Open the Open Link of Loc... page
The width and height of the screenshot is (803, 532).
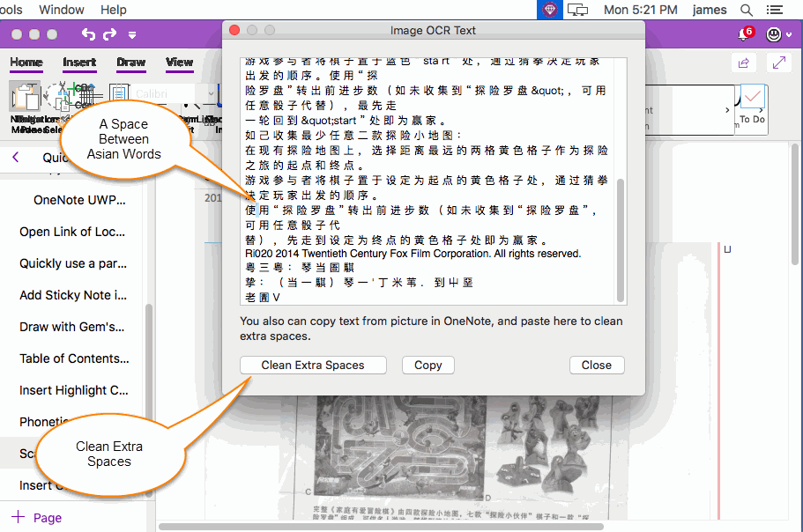(x=72, y=232)
